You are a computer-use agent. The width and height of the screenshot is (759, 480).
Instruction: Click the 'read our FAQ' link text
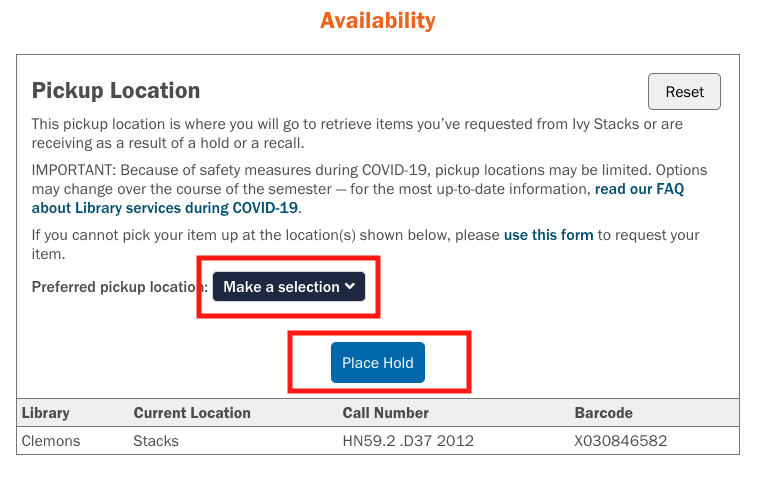tap(639, 188)
